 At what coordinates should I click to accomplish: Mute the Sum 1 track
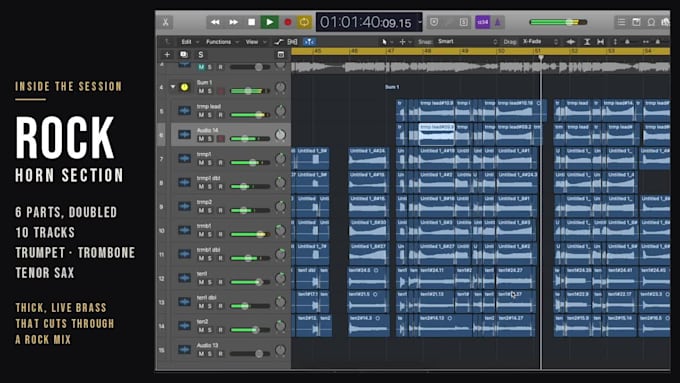tap(201, 91)
